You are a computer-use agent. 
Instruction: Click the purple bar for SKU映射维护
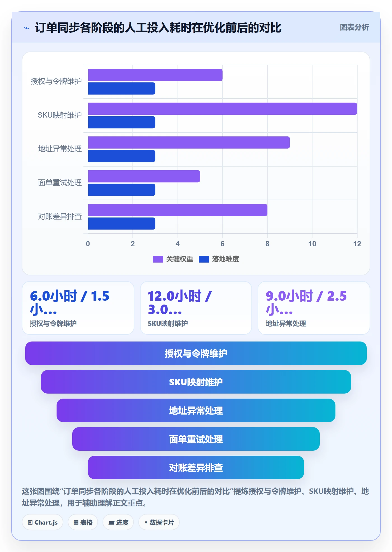click(x=222, y=109)
